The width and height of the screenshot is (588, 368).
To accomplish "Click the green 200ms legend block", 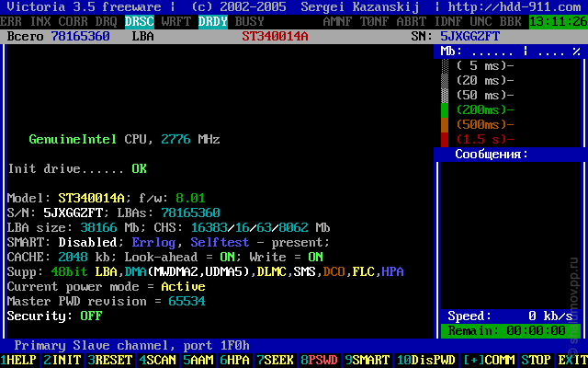I will [445, 110].
